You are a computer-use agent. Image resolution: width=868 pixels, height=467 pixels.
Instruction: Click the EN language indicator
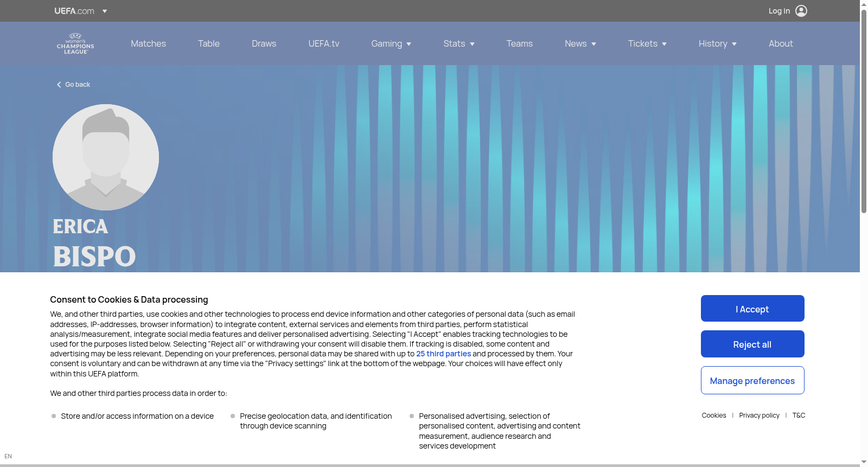point(8,456)
